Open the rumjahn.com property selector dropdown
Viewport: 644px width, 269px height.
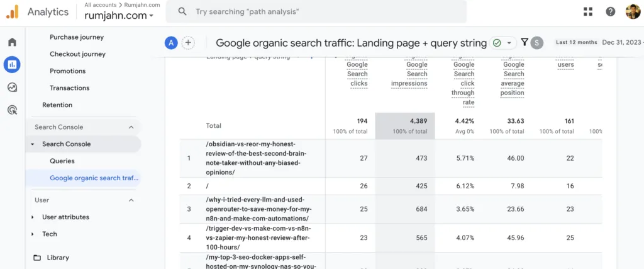(x=119, y=16)
